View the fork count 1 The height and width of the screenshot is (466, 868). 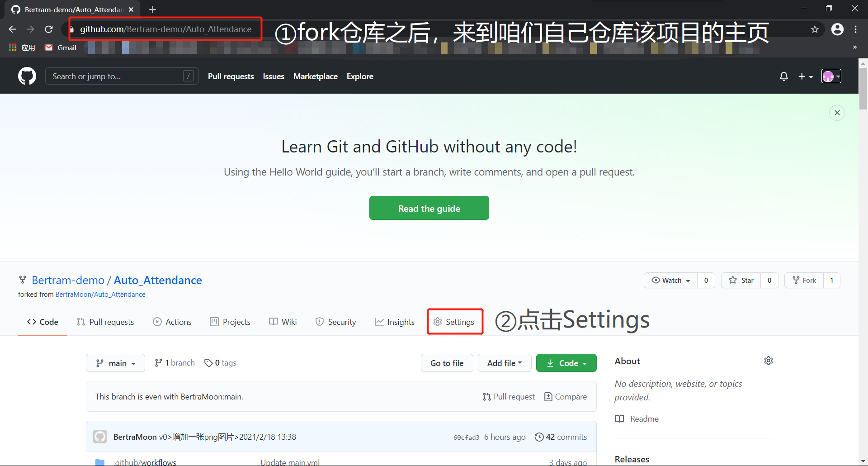click(x=832, y=281)
